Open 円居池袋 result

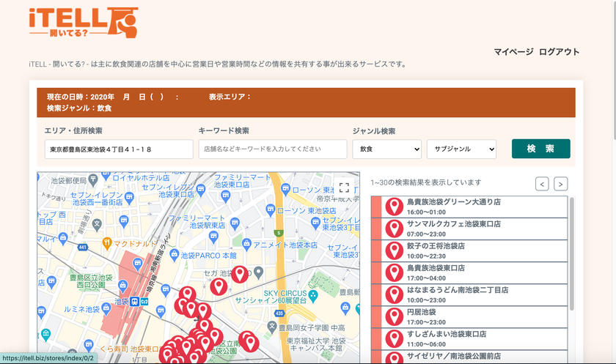coord(469,316)
